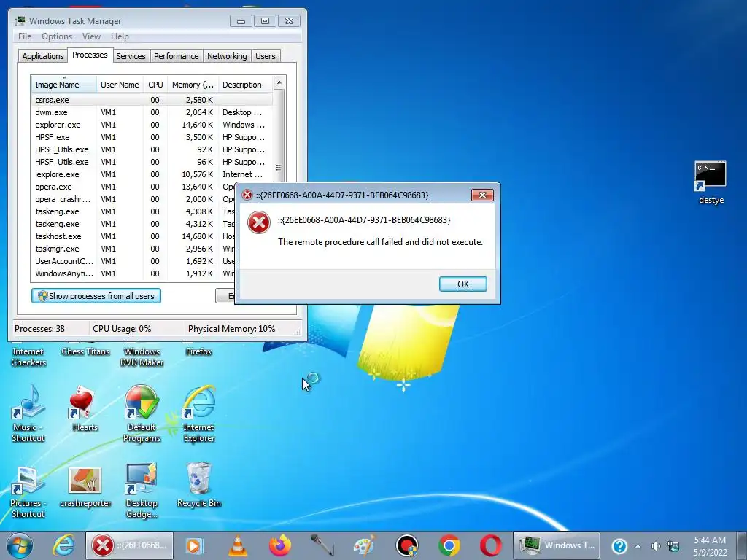Screen dimensions: 747x560
Task: Switch to the Performance tab
Action: point(177,56)
